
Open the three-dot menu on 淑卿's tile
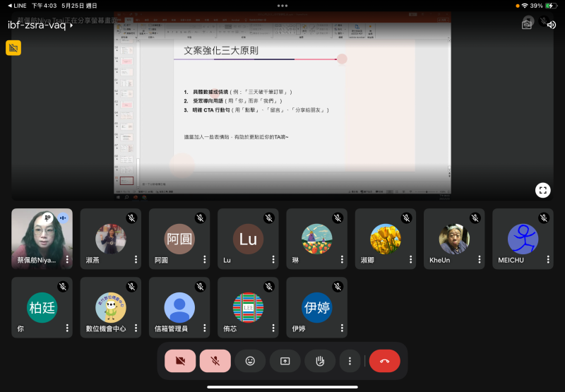click(x=411, y=260)
